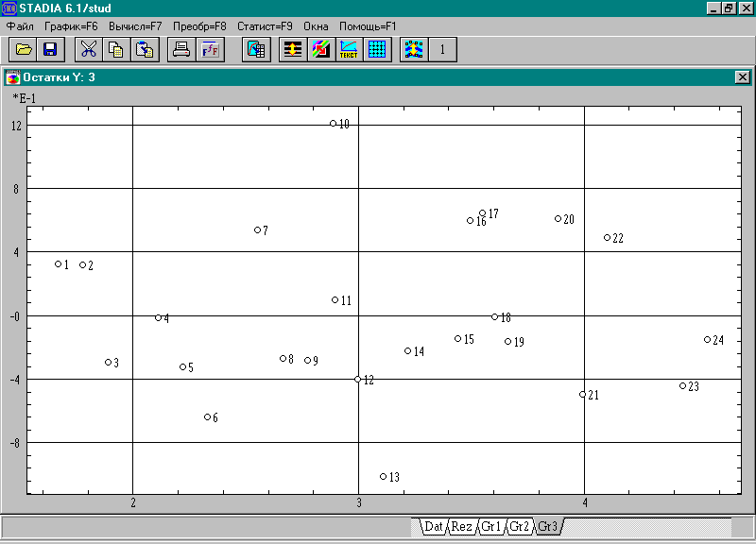Click data point 14 on the plot
756x544 pixels.
[x=408, y=350]
